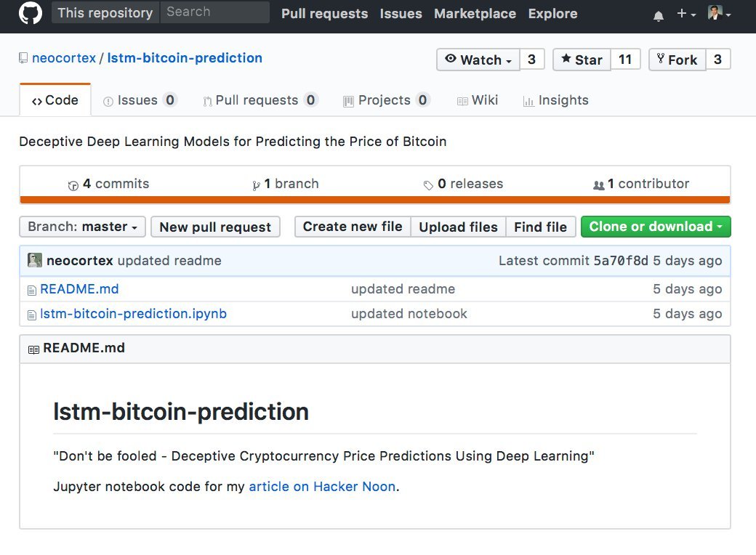756x555 pixels.
Task: Switch to the Insights tab
Action: pyautogui.click(x=556, y=100)
